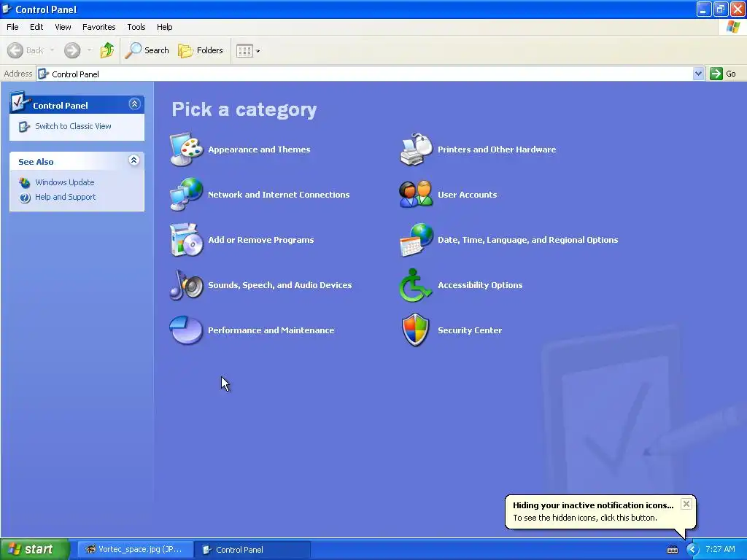This screenshot has width=747, height=560.
Task: Click the Network and Internet Connections label
Action: 279,195
